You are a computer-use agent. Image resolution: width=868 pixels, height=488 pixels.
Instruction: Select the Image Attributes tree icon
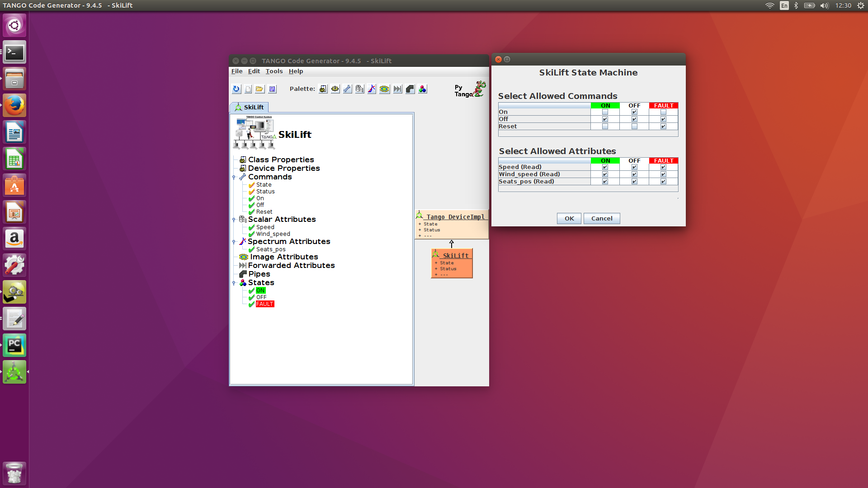point(244,257)
